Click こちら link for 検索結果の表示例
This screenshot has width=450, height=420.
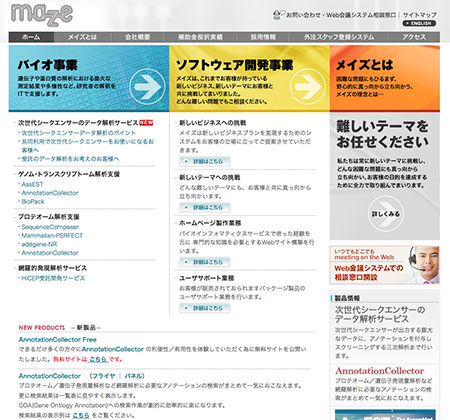(81, 415)
